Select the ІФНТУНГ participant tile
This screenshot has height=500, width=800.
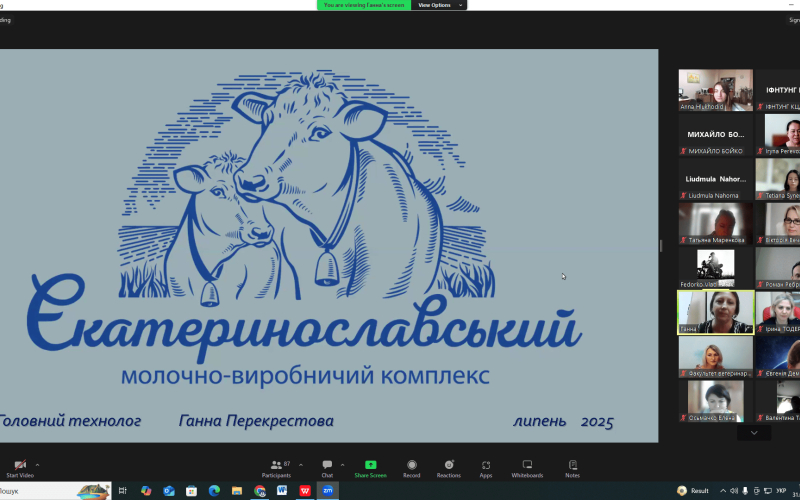(778, 90)
